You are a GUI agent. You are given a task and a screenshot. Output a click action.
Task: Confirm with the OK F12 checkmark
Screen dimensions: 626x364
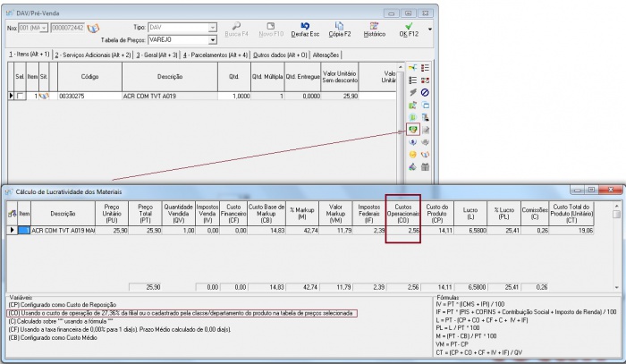click(x=409, y=29)
